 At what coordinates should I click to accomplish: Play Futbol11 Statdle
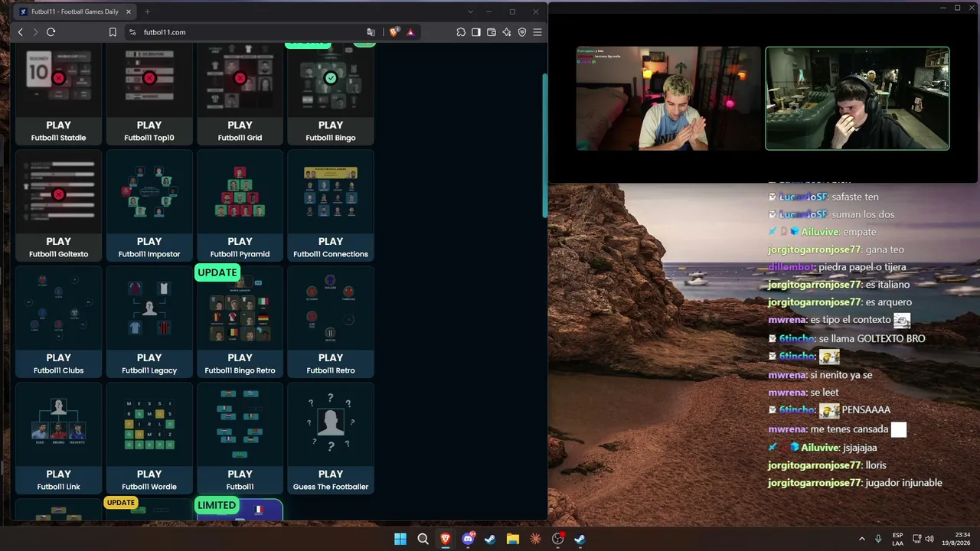(x=58, y=93)
